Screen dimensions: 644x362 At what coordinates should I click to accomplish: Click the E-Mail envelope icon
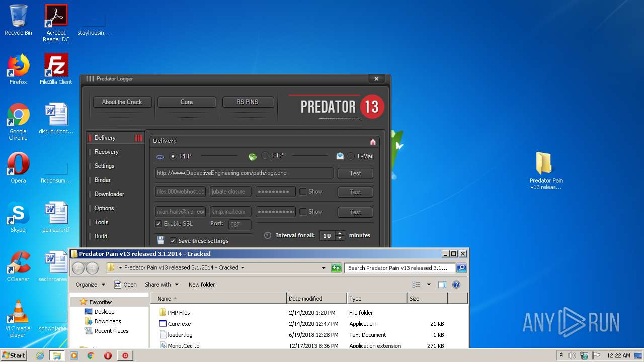tap(340, 156)
